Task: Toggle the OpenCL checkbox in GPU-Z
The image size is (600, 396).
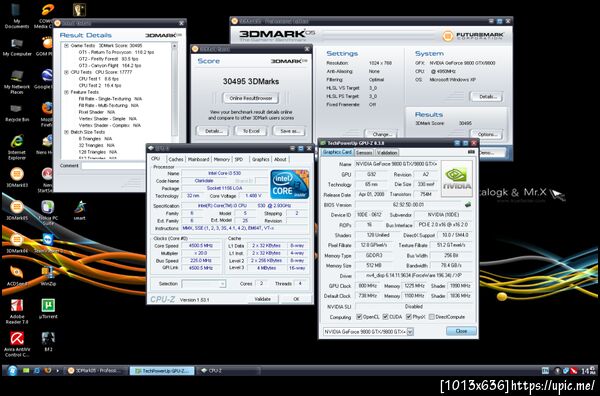Action: pyautogui.click(x=359, y=317)
